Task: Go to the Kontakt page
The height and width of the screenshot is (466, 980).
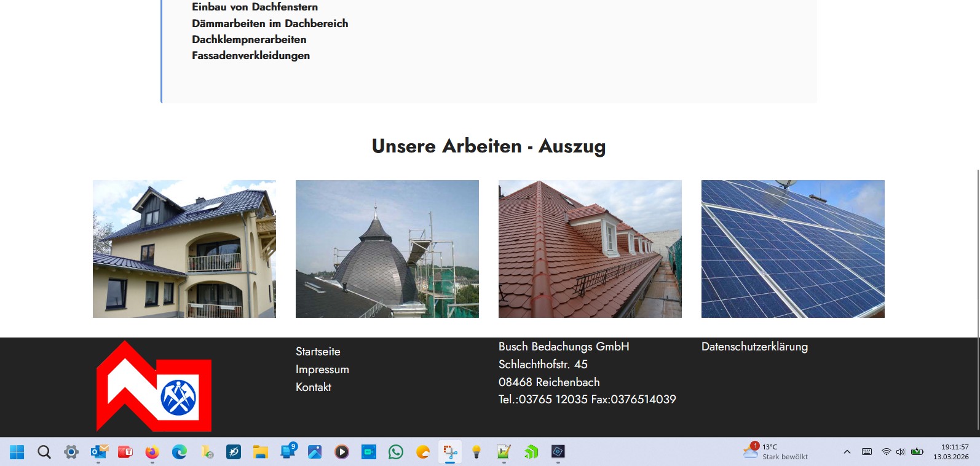Action: pos(313,387)
